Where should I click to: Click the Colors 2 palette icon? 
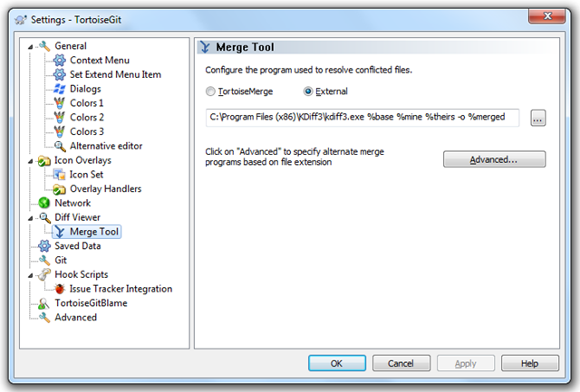tap(60, 118)
